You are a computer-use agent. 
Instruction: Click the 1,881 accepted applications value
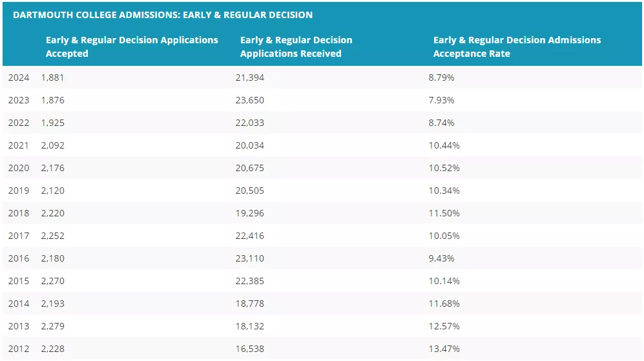coord(52,77)
